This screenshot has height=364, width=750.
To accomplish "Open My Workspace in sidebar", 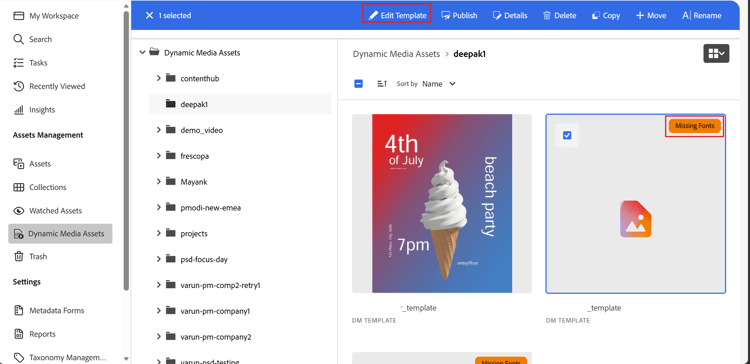I will tap(46, 16).
